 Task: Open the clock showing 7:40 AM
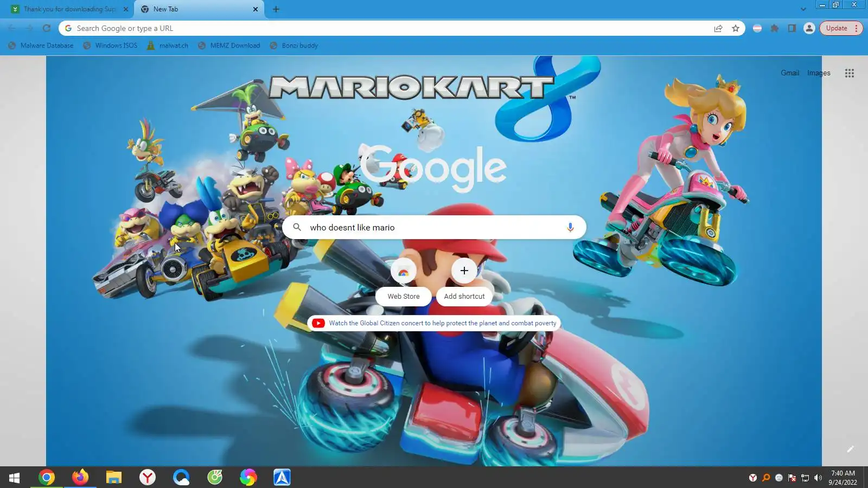(843, 478)
